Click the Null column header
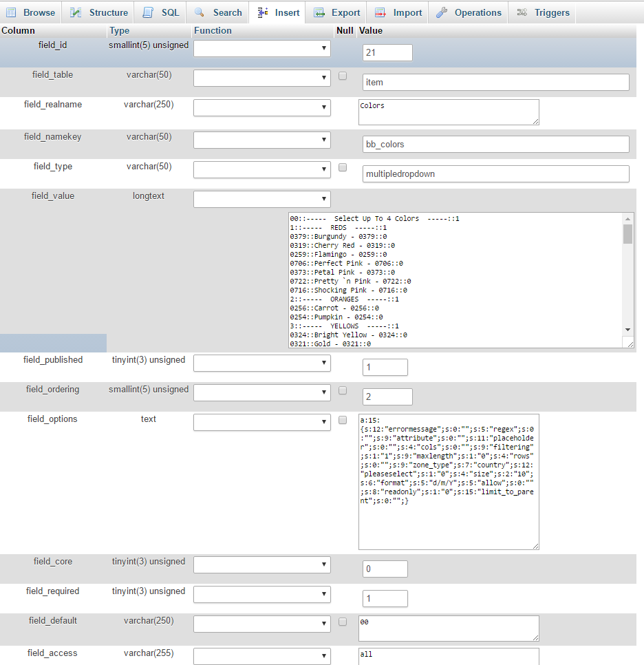 pyautogui.click(x=345, y=30)
